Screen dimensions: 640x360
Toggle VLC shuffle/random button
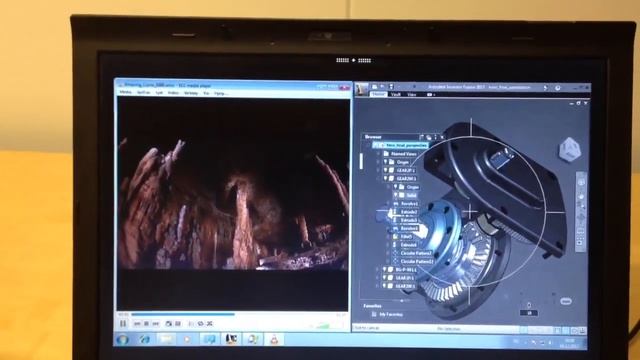tap(210, 324)
